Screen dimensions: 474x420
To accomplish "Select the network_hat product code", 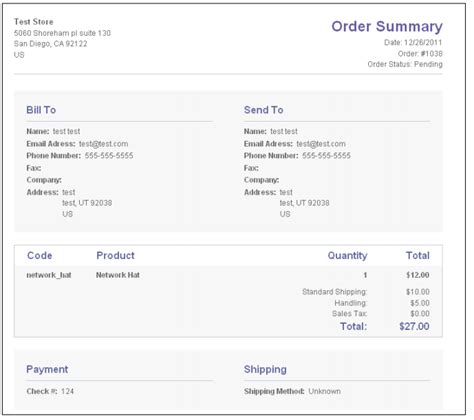I will tap(49, 275).
